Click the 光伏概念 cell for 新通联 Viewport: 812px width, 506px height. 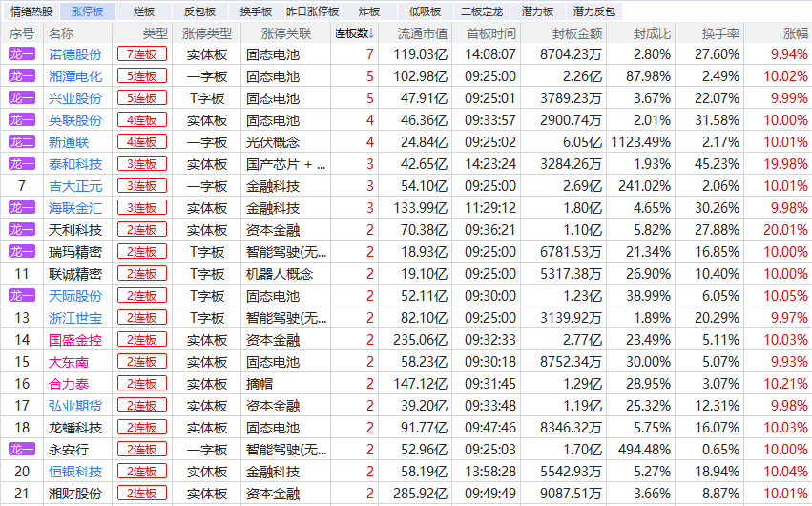273,142
